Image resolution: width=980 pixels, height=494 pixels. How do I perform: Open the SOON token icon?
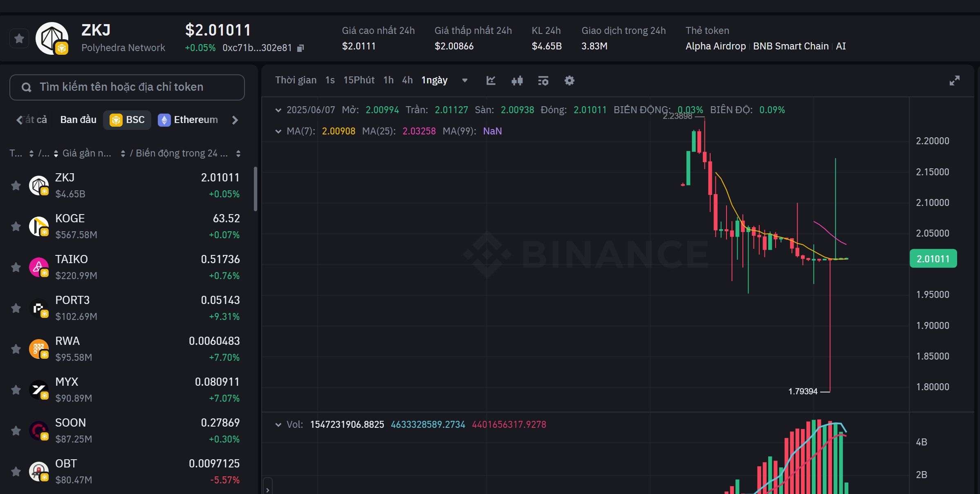coord(39,431)
